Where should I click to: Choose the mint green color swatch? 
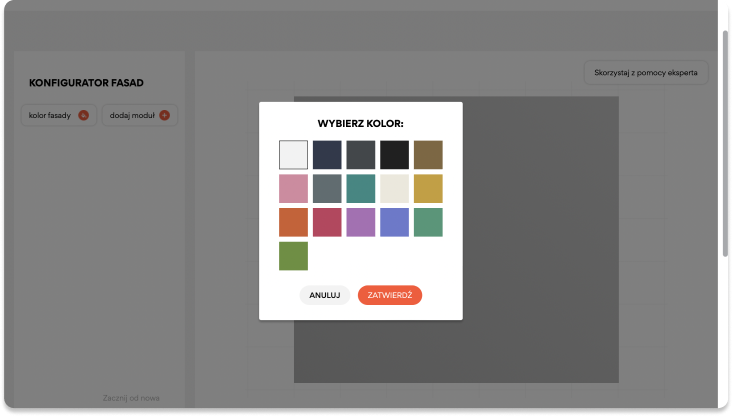coord(428,222)
